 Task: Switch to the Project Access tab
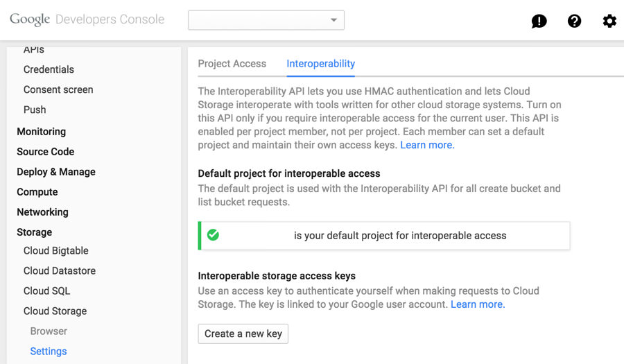click(x=232, y=64)
